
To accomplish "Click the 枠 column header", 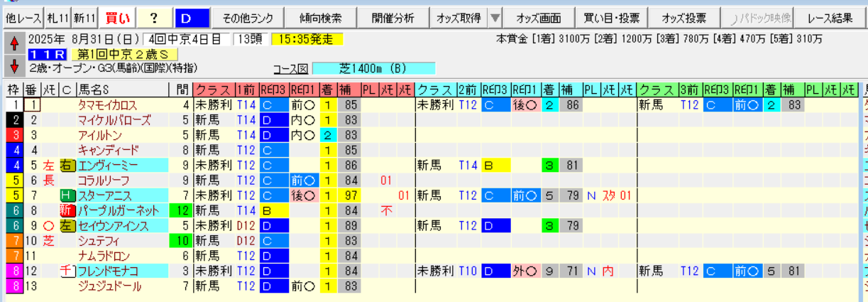I will [x=13, y=90].
